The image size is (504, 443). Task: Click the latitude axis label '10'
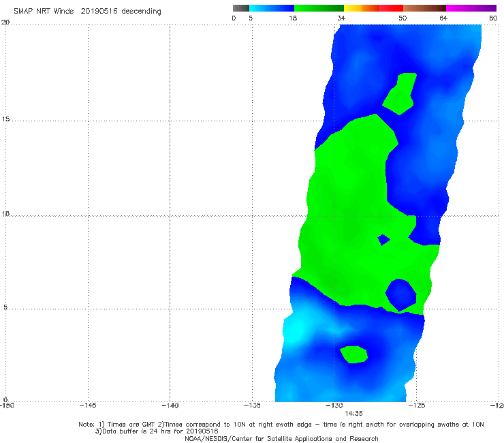pos(5,213)
